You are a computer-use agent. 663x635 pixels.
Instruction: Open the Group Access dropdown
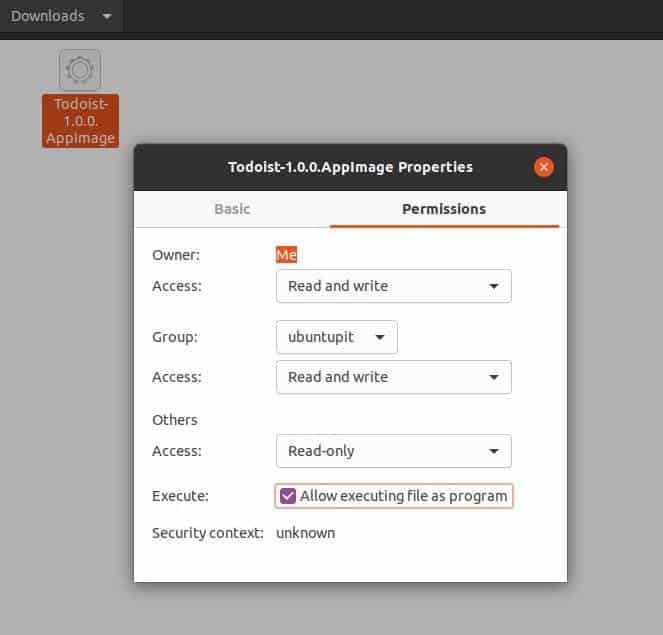(394, 377)
